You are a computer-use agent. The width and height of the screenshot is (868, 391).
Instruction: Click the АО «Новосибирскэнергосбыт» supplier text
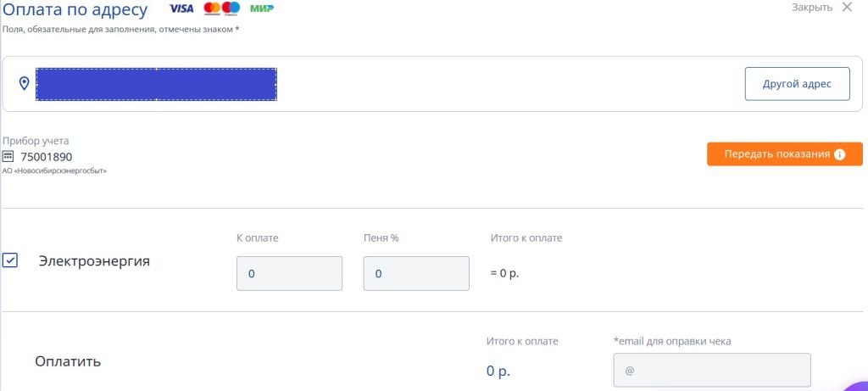[x=55, y=170]
